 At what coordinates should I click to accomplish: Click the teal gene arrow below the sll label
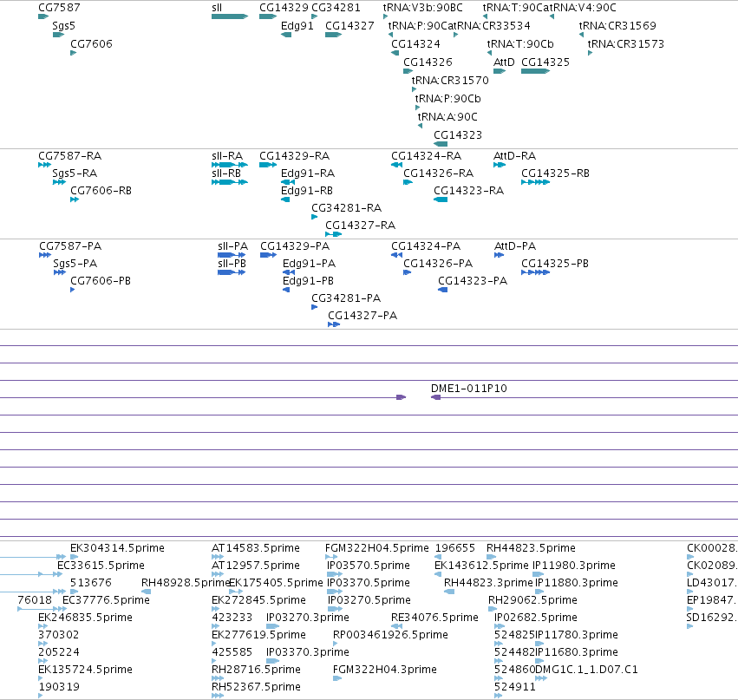(x=230, y=16)
